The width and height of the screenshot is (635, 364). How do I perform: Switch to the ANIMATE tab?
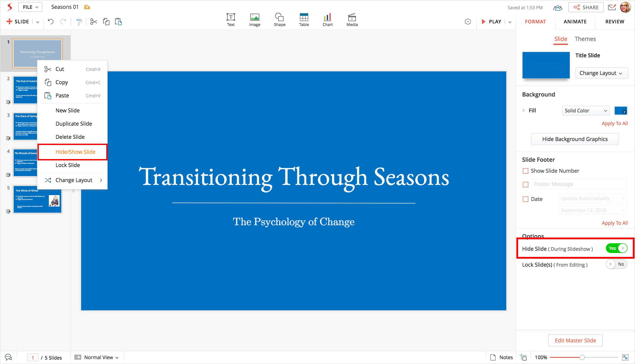575,22
